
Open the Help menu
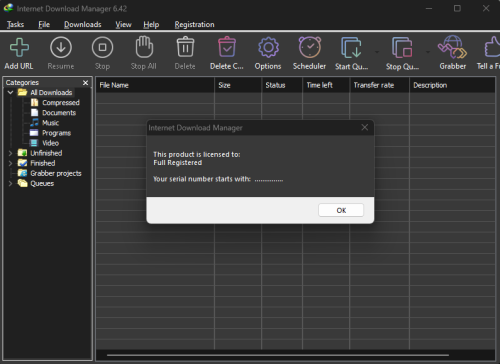(151, 24)
